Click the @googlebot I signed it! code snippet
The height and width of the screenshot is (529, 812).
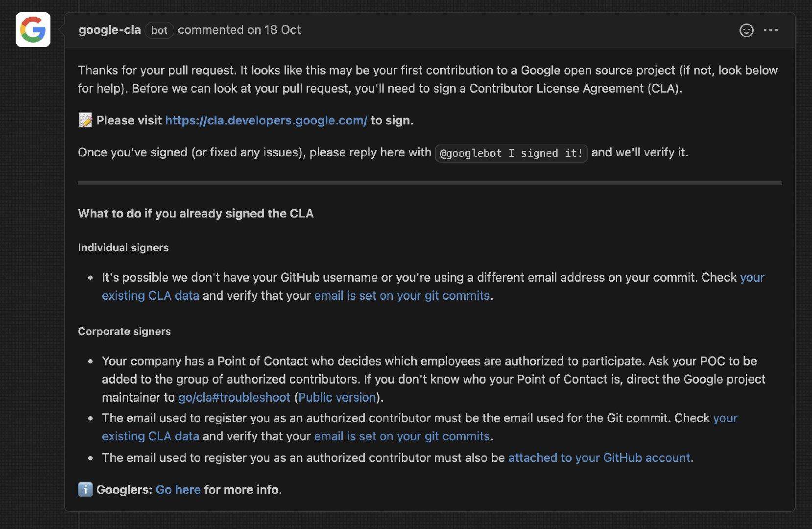[x=511, y=153]
